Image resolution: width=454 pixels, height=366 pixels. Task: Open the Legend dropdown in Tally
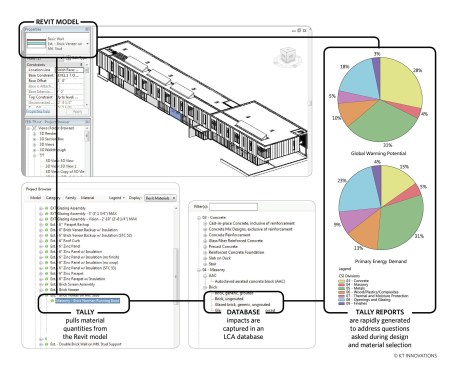point(116,198)
